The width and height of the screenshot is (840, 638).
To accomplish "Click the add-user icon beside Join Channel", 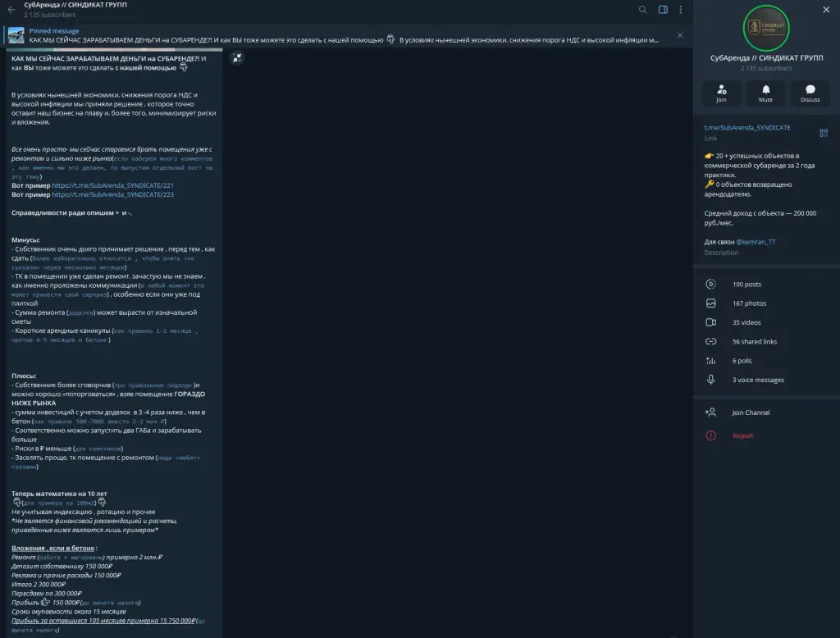I will point(711,412).
